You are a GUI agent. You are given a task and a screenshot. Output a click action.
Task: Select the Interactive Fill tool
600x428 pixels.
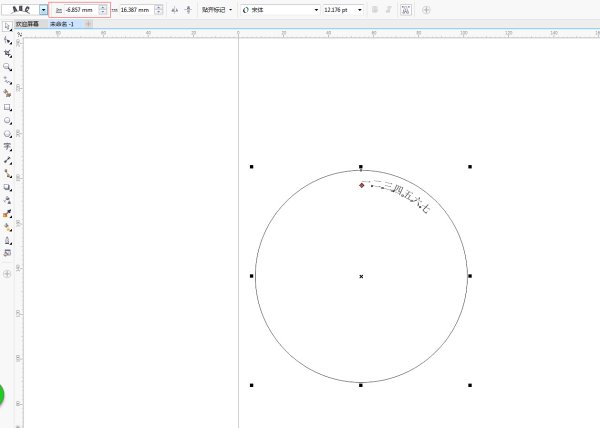7,227
